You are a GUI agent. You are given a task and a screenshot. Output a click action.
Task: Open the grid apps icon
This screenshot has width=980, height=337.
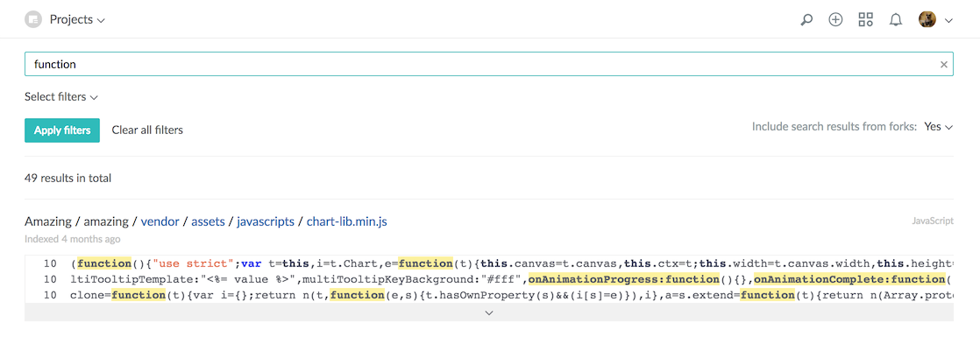pyautogui.click(x=866, y=19)
